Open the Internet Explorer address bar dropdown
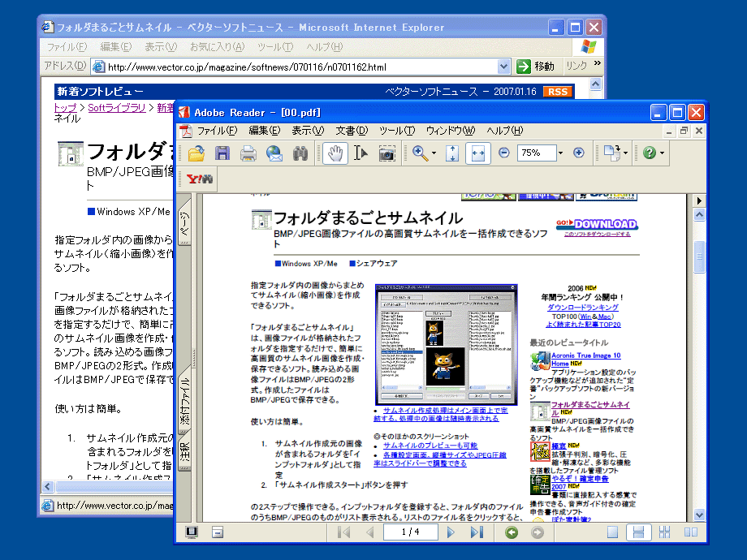Viewport: 747px width, 560px height. [503, 67]
